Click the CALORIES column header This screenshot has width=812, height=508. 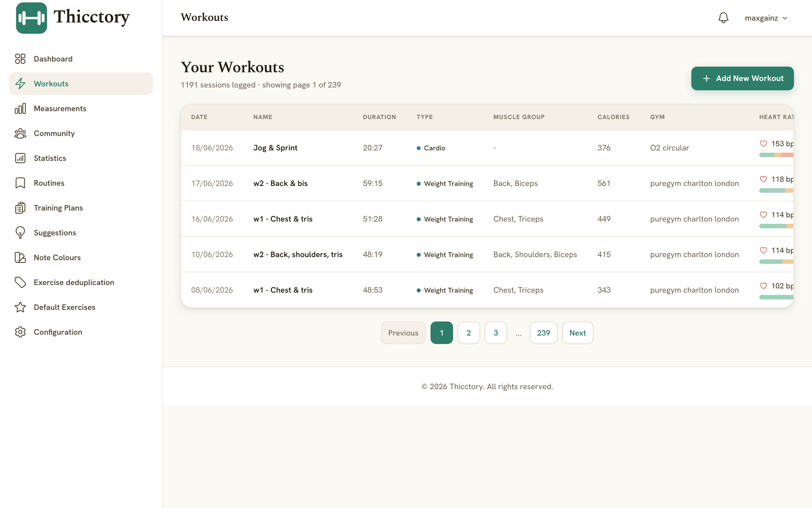pos(613,117)
